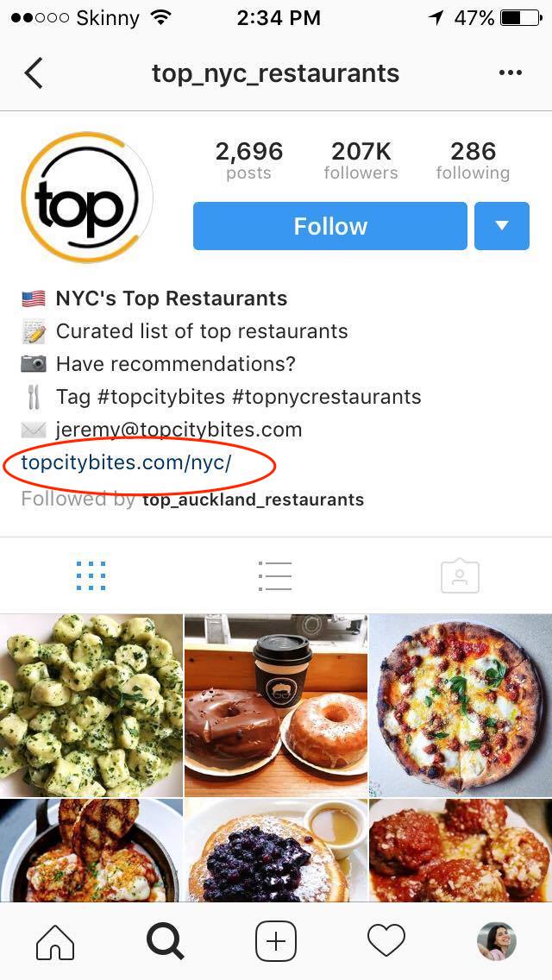The height and width of the screenshot is (980, 552).
Task: Open the three-dots options menu
Action: 510,73
